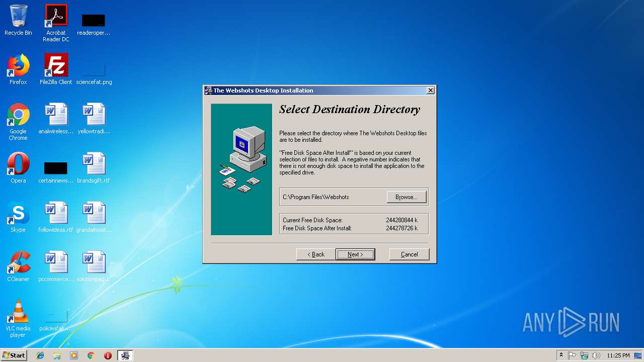This screenshot has height=362, width=644.
Task: Select the grandalmost... Word document
Action: click(94, 217)
